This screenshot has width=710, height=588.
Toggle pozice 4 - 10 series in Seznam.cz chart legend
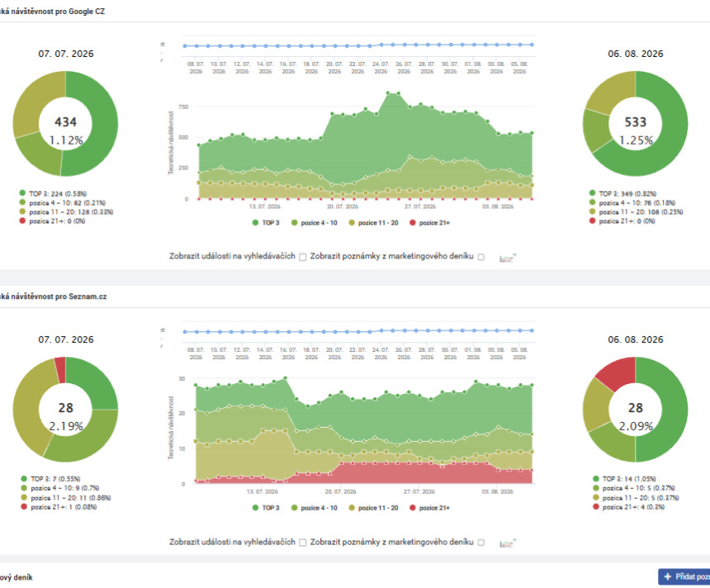coord(315,508)
